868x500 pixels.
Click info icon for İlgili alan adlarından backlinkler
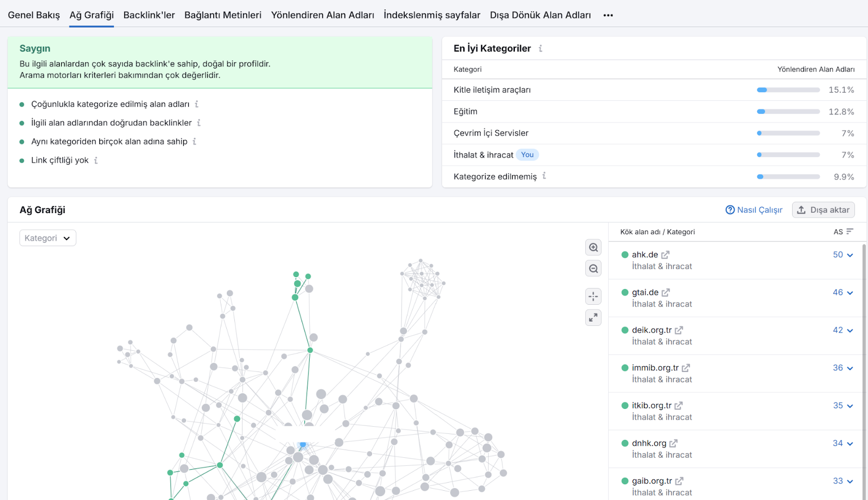(199, 123)
